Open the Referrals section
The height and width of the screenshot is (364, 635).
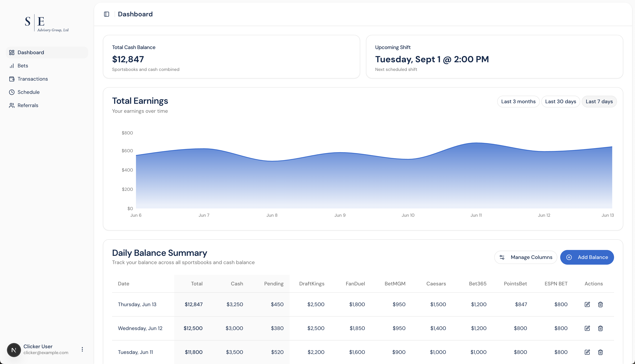(x=28, y=105)
